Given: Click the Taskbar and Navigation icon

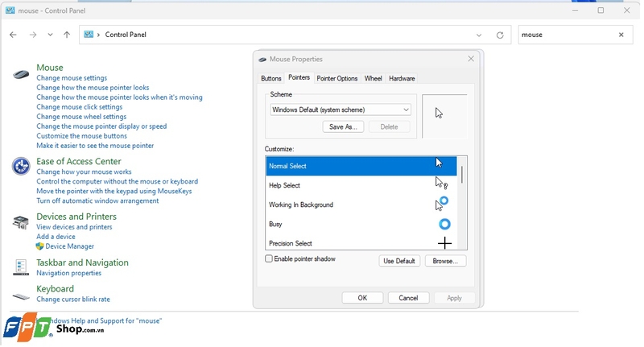Looking at the screenshot, I should point(22,267).
